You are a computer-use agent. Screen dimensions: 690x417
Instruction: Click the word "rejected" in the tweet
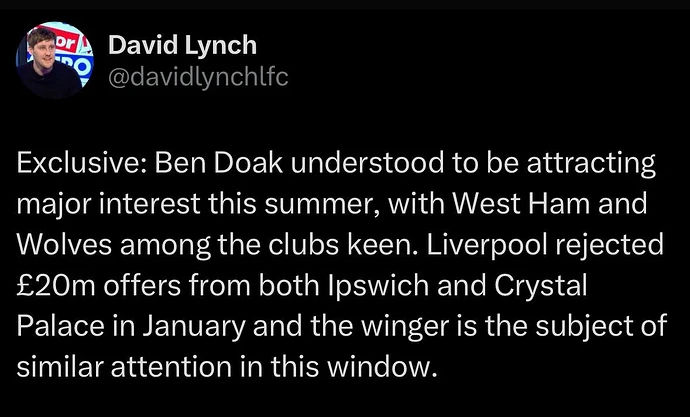tap(609, 246)
